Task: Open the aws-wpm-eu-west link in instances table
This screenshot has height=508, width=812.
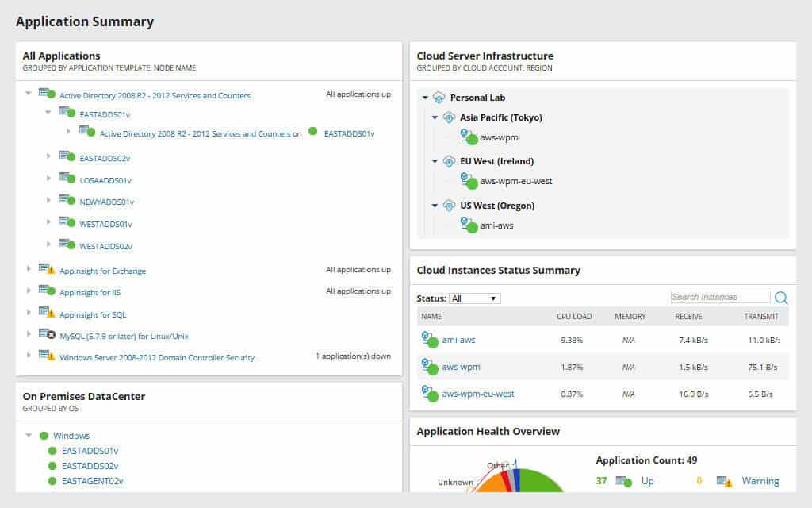Action: tap(478, 394)
